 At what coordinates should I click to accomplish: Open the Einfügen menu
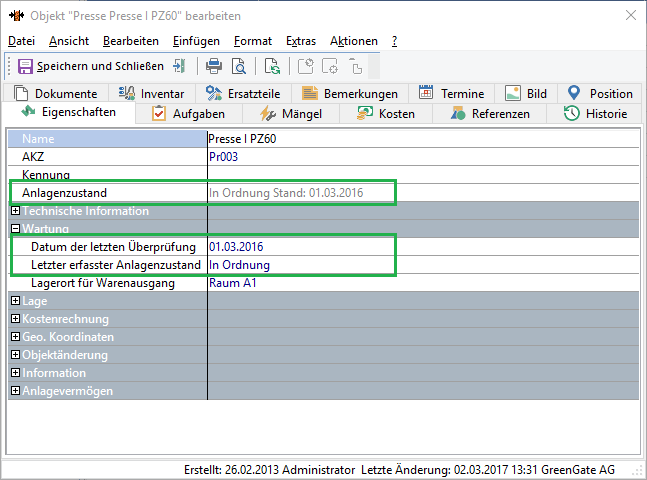tap(196, 41)
